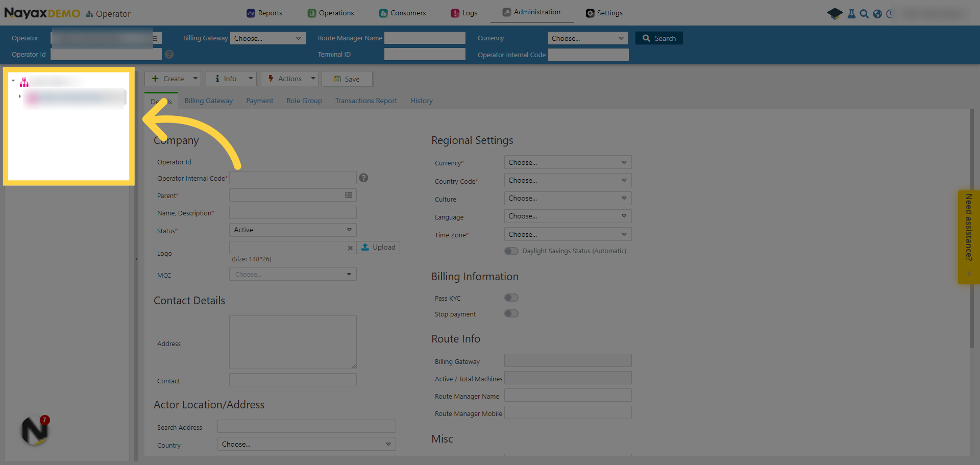Switch to the Billing Gateway tab
The width and height of the screenshot is (980, 465).
click(209, 101)
